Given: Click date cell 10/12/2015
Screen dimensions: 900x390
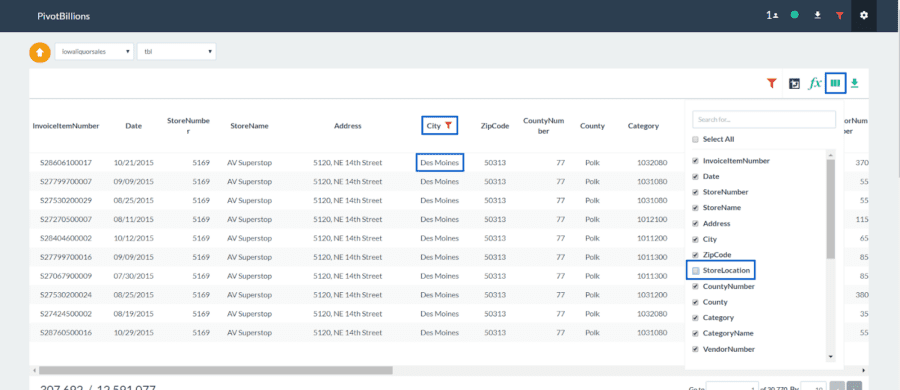Looking at the screenshot, I should click(133, 238).
